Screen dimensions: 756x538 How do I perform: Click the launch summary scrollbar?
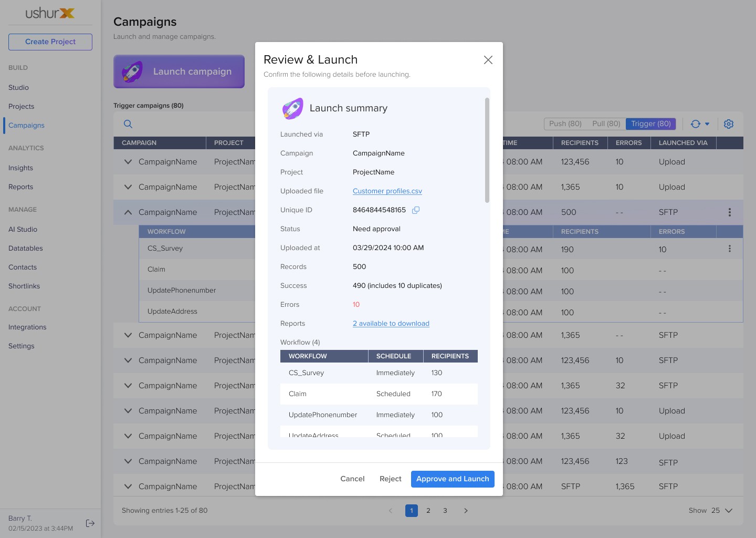click(x=487, y=150)
